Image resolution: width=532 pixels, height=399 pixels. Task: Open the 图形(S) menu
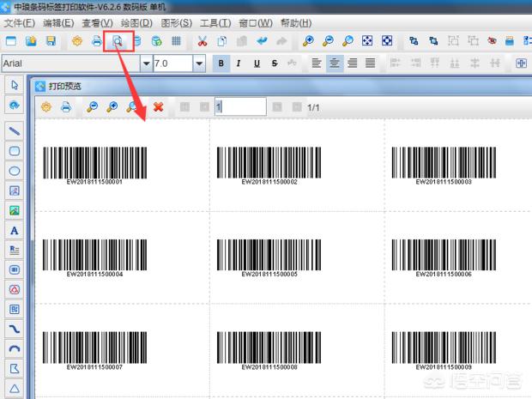pyautogui.click(x=177, y=23)
